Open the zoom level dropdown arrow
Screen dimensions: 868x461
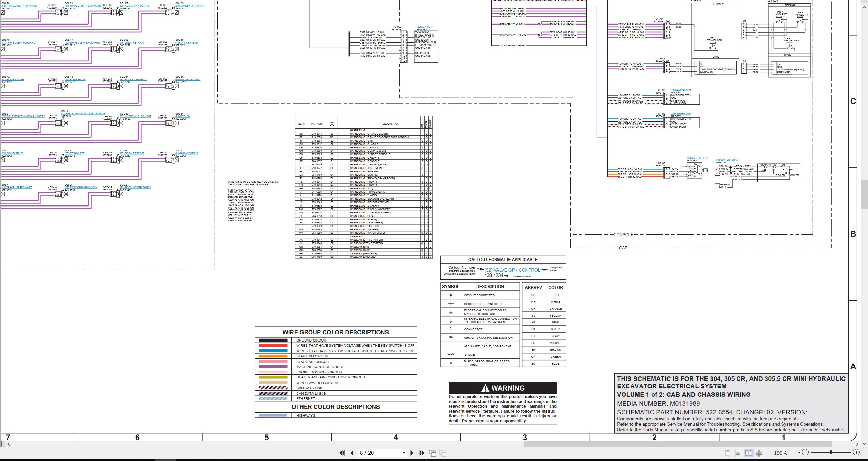[x=799, y=453]
